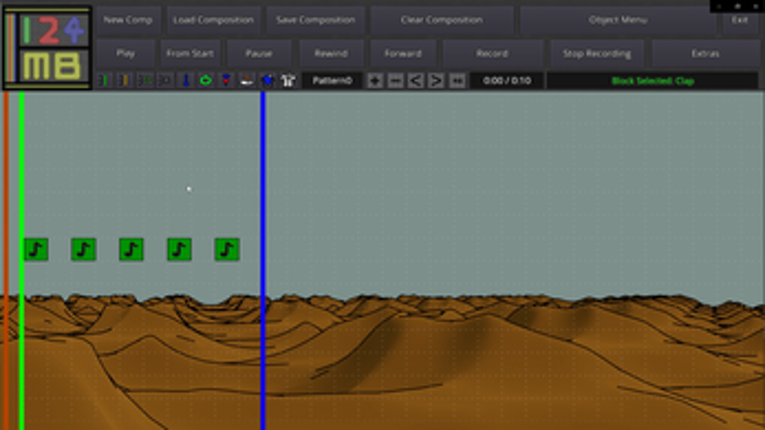Image resolution: width=765 pixels, height=430 pixels.
Task: Pause the playback
Action: pos(259,54)
